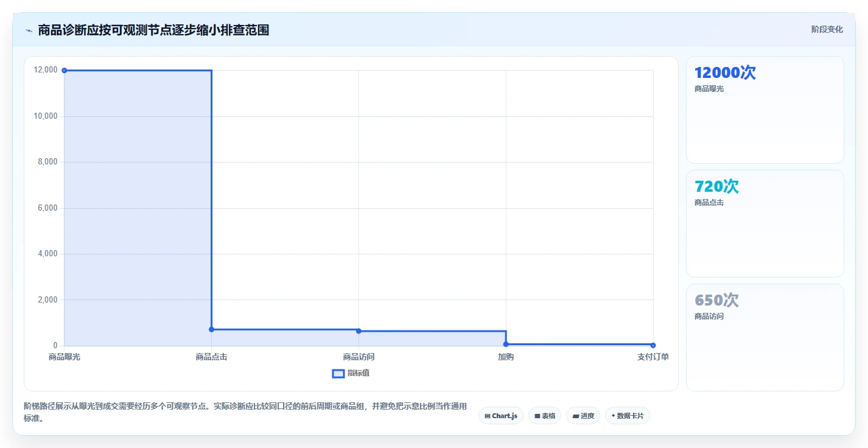This screenshot has height=448, width=868.
Task: Click the 加购 x-axis label
Action: point(506,357)
